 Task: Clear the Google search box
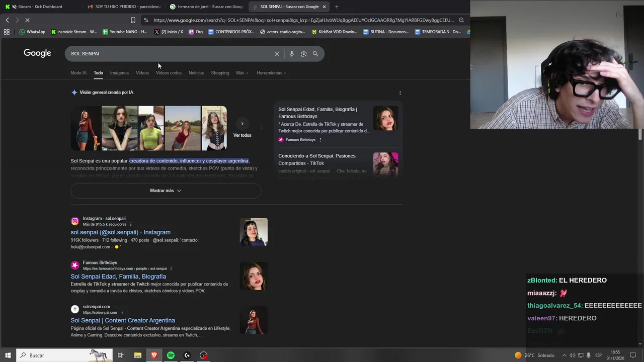(x=277, y=54)
